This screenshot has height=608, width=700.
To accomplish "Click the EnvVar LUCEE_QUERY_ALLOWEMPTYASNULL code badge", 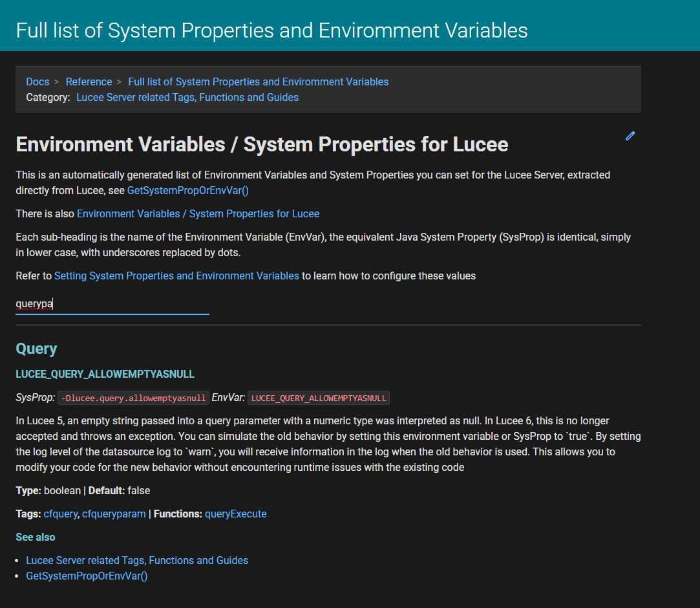I will click(x=318, y=398).
